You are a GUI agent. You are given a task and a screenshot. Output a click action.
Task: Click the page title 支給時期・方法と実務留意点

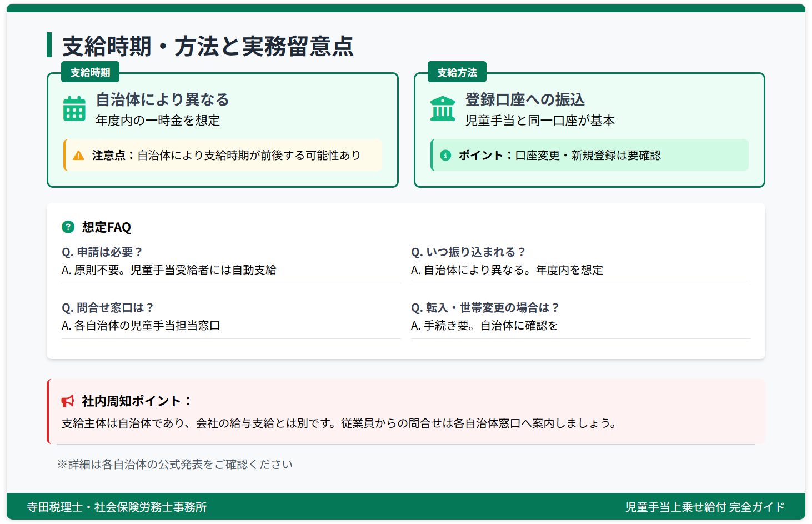tap(208, 46)
